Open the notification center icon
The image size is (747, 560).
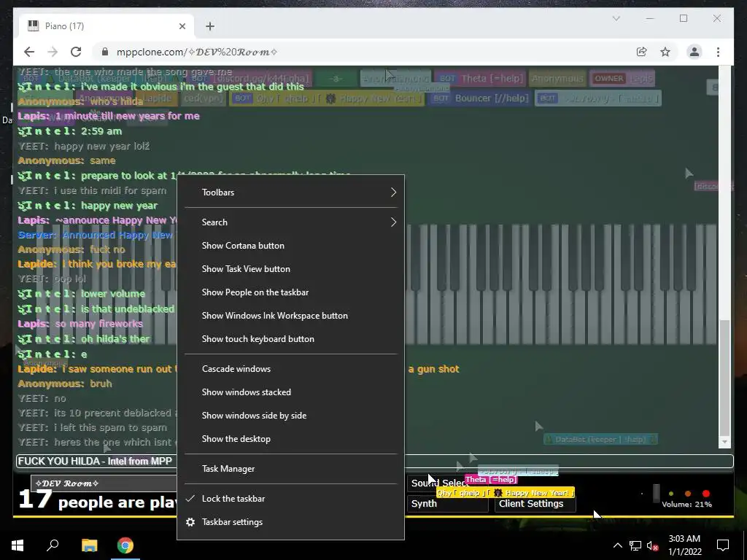pos(723,545)
